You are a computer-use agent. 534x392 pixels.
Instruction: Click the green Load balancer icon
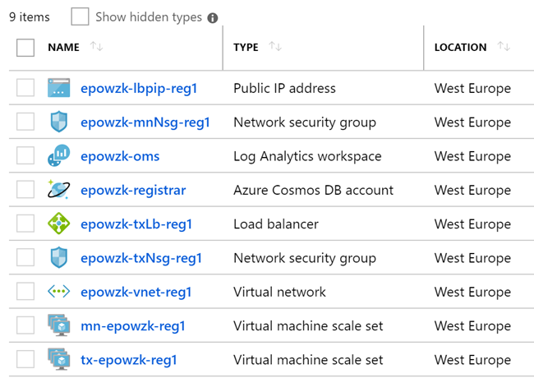click(59, 224)
